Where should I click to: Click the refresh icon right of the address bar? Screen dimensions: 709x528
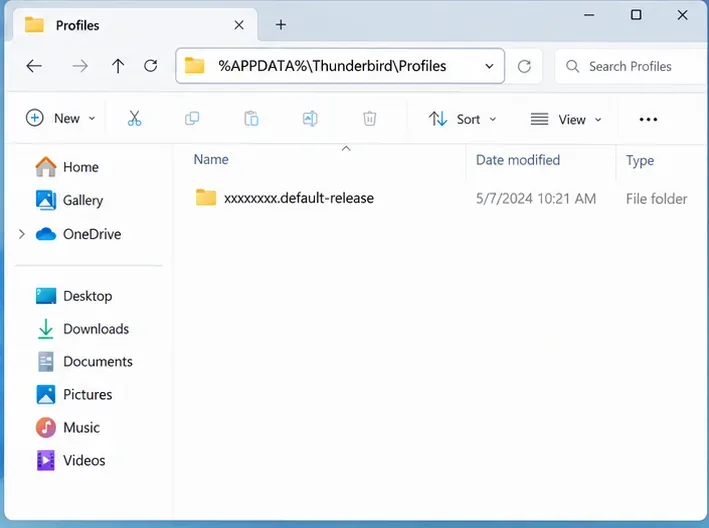524,66
